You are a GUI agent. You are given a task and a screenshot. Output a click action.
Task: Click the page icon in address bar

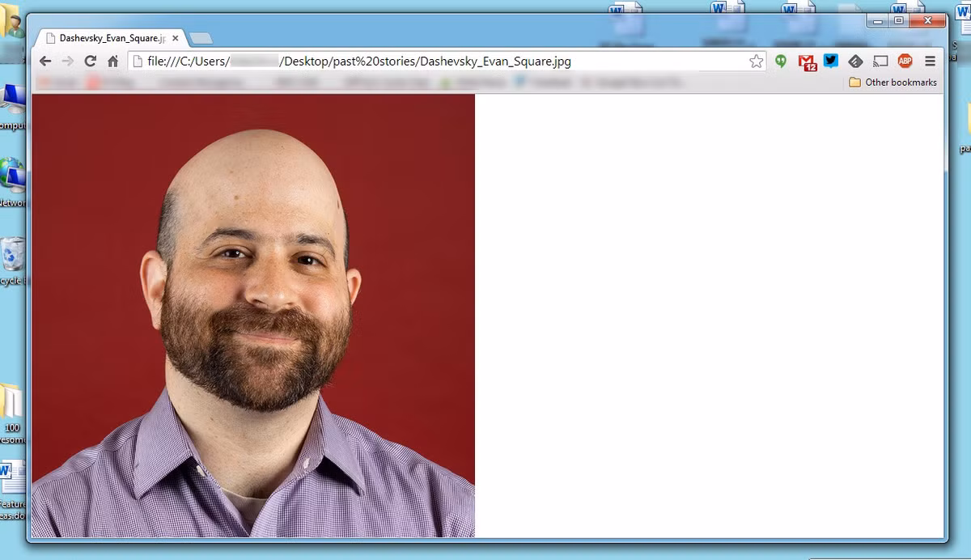138,62
